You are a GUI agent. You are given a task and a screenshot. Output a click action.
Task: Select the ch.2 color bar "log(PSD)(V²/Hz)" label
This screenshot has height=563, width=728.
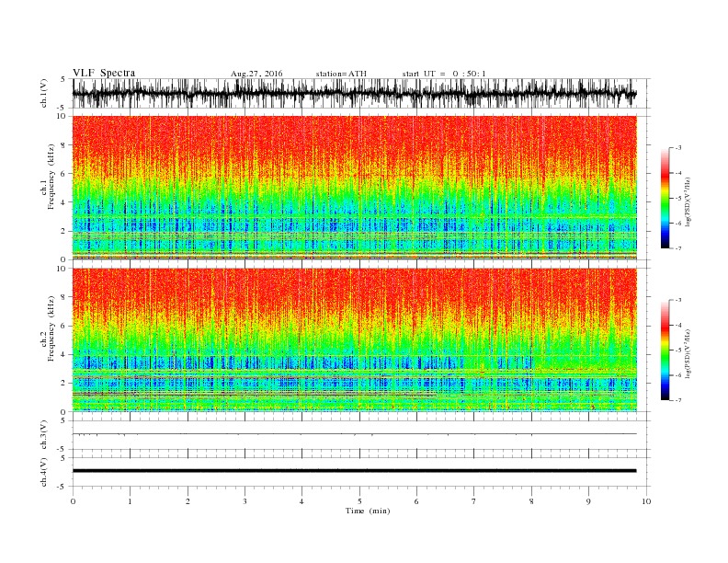point(688,353)
